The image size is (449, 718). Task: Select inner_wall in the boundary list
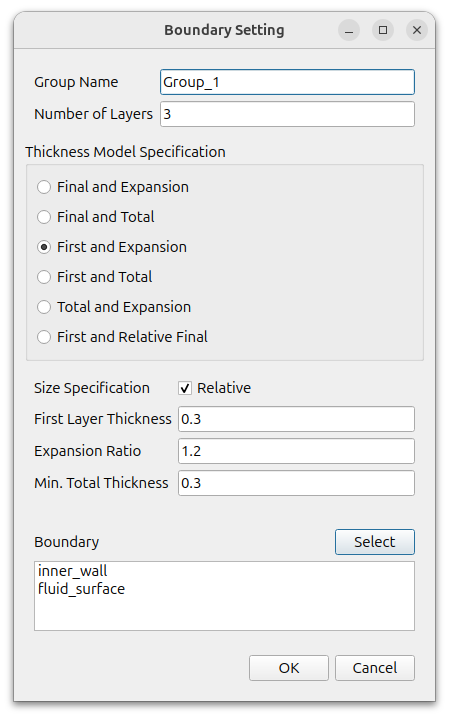click(73, 571)
